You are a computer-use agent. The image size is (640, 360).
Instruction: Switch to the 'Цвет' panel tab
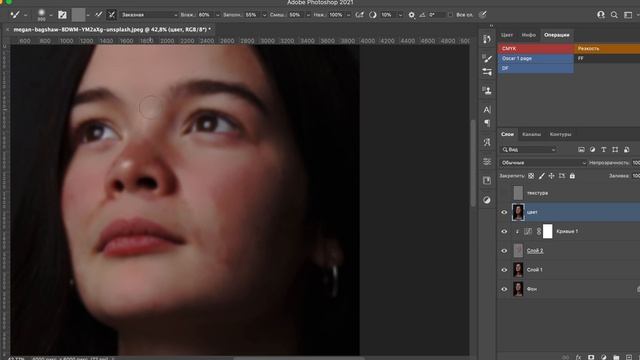pos(507,35)
